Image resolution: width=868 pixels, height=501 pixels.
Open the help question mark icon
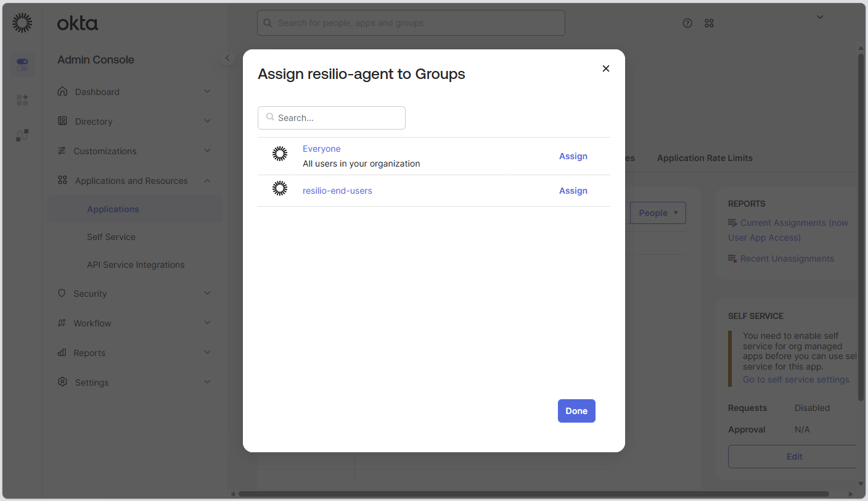[x=688, y=23]
